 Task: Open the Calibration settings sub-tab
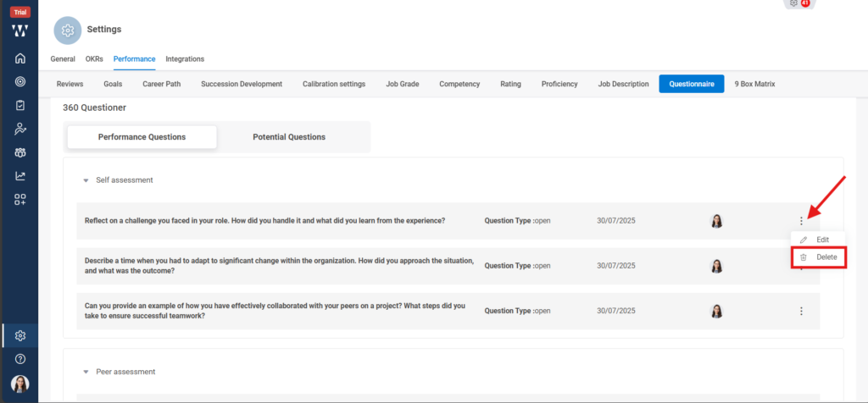coord(334,84)
